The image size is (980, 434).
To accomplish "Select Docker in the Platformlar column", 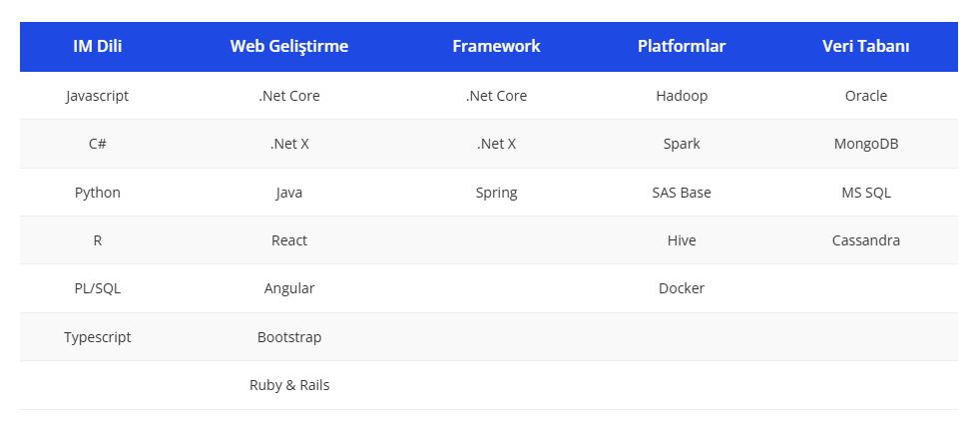I will 682,288.
